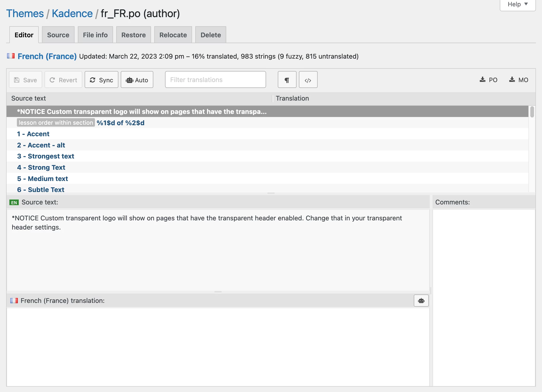Click the Revert changes button
The image size is (542, 392).
coord(63,80)
